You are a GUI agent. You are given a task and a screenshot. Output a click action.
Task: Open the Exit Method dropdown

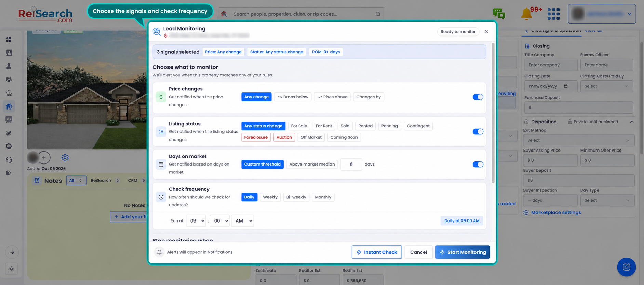[x=578, y=140]
